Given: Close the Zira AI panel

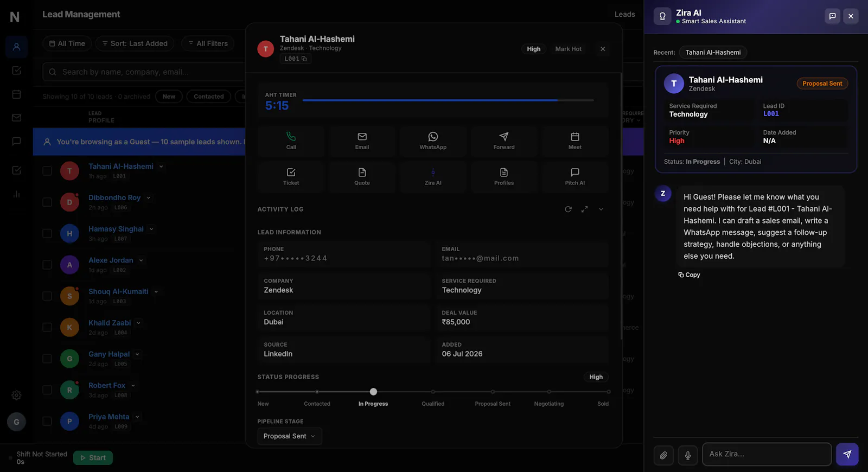Looking at the screenshot, I should (x=851, y=16).
